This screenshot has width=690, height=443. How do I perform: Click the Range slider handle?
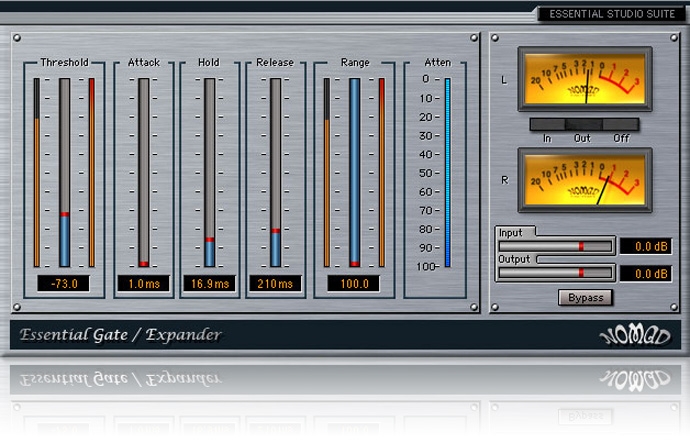tap(355, 264)
